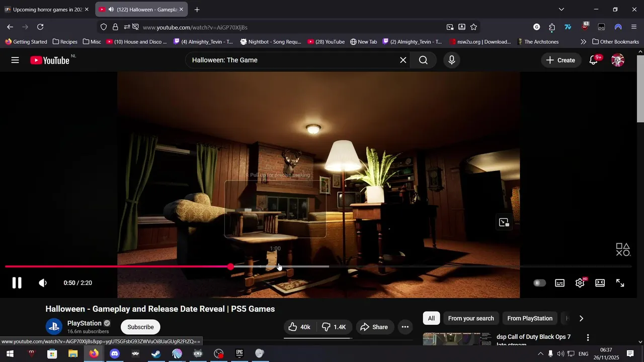Open the Extensions puzzle-piece menu
Image resolution: width=644 pixels, height=362 pixels.
(552, 27)
